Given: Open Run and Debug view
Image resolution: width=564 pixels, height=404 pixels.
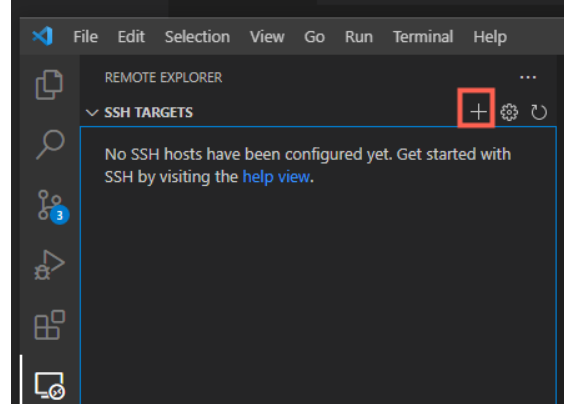Looking at the screenshot, I should click(50, 264).
